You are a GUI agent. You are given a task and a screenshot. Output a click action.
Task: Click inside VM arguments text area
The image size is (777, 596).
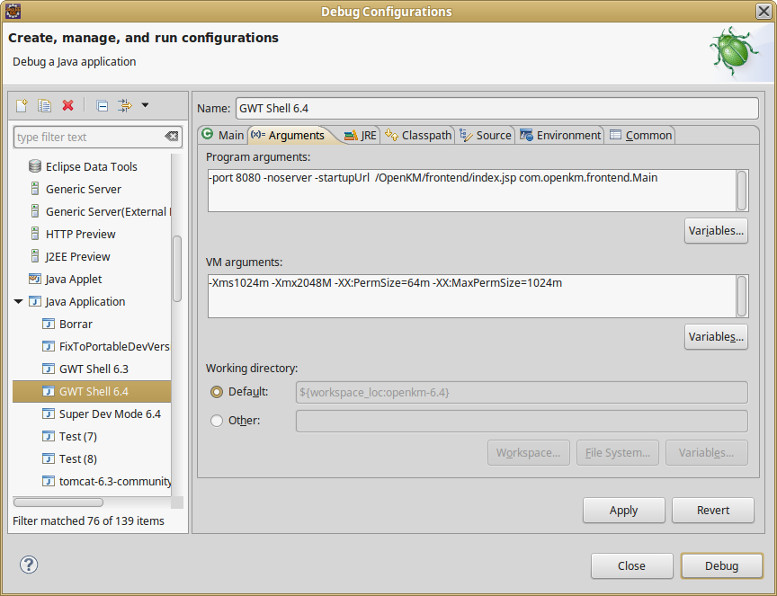click(x=472, y=296)
